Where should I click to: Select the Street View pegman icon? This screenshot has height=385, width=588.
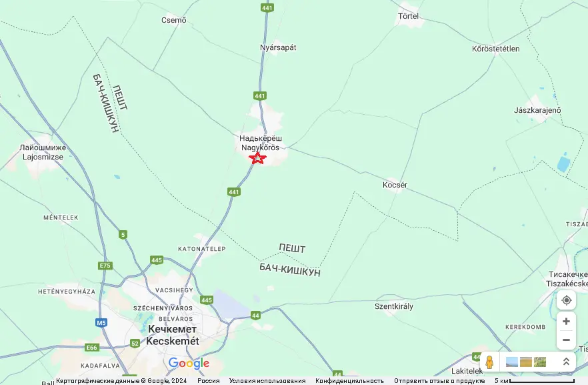coord(489,362)
